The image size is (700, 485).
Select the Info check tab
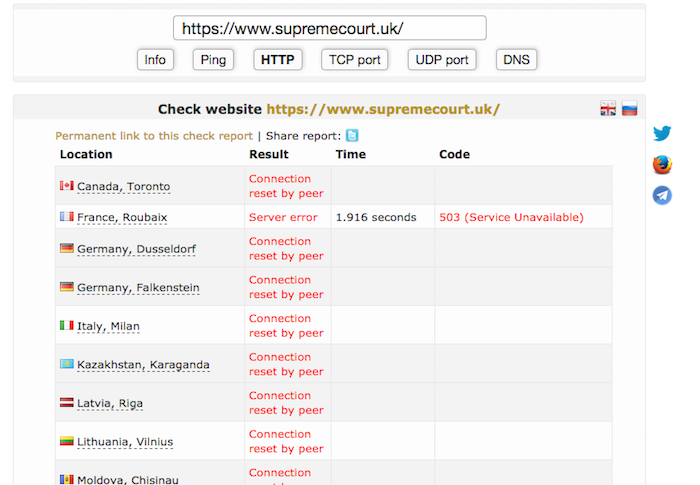155,60
